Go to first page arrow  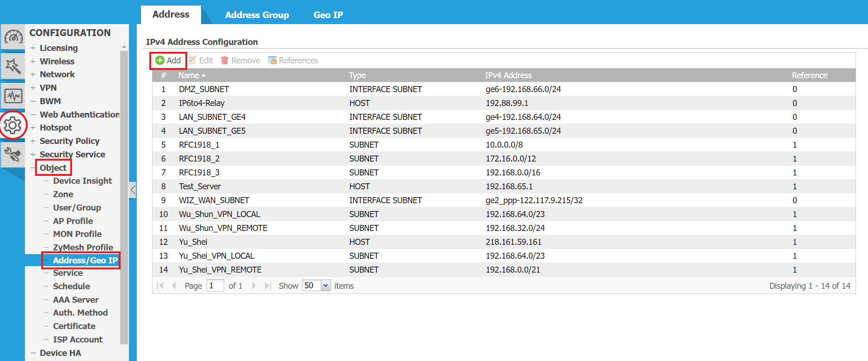click(x=160, y=286)
